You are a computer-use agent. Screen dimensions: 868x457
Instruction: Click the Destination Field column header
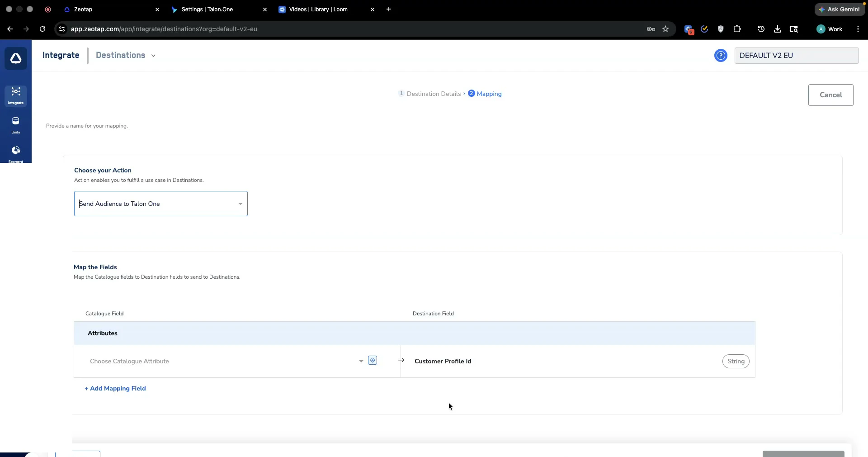coord(433,314)
